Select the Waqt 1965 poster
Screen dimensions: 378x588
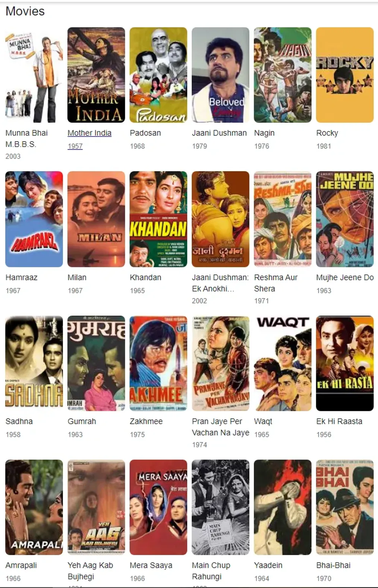(283, 363)
